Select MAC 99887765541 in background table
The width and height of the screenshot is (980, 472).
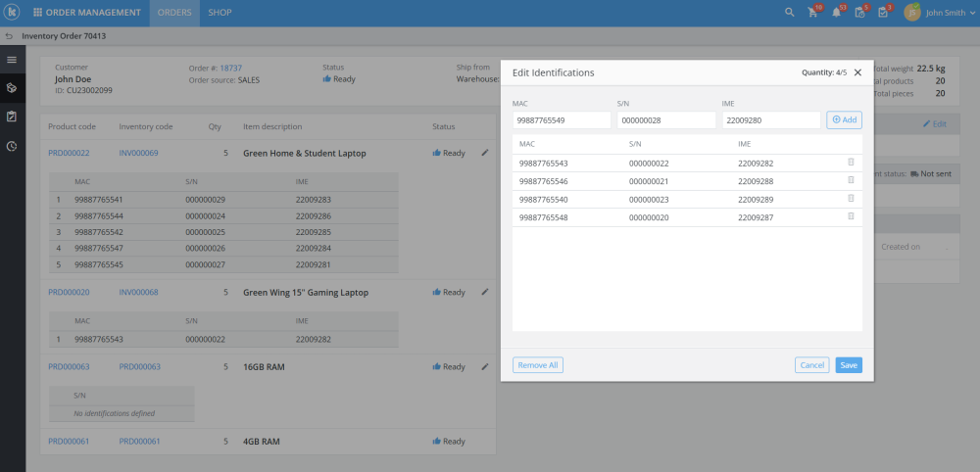point(99,201)
